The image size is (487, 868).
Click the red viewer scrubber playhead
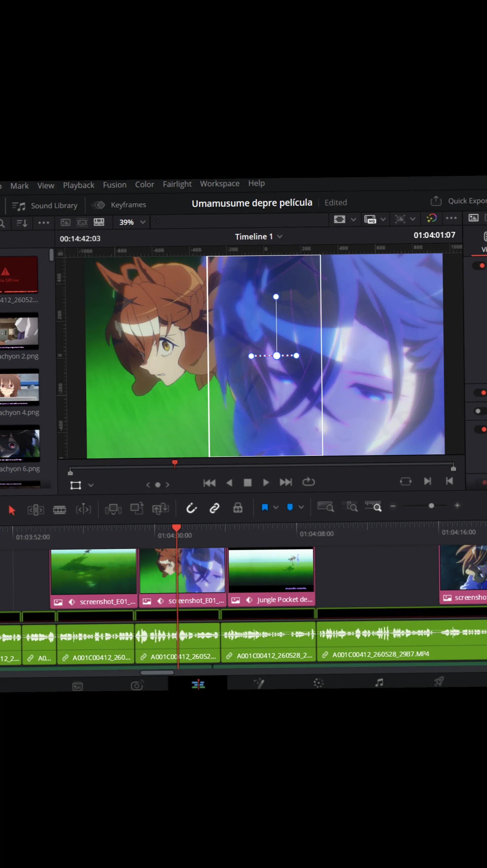tap(175, 463)
